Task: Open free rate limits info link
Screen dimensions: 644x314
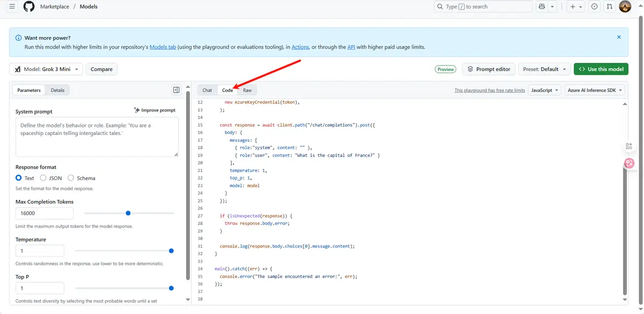Action: click(489, 91)
